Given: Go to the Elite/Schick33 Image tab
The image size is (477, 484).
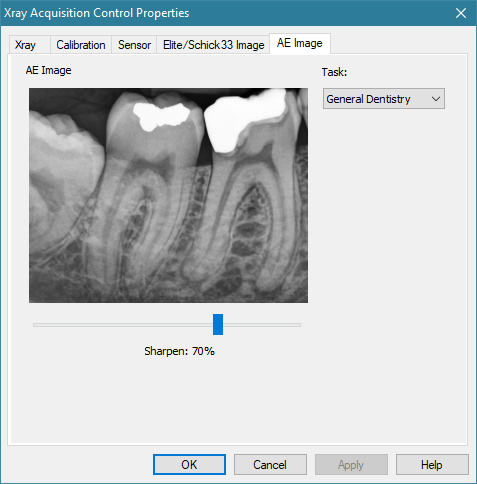Looking at the screenshot, I should pos(213,45).
